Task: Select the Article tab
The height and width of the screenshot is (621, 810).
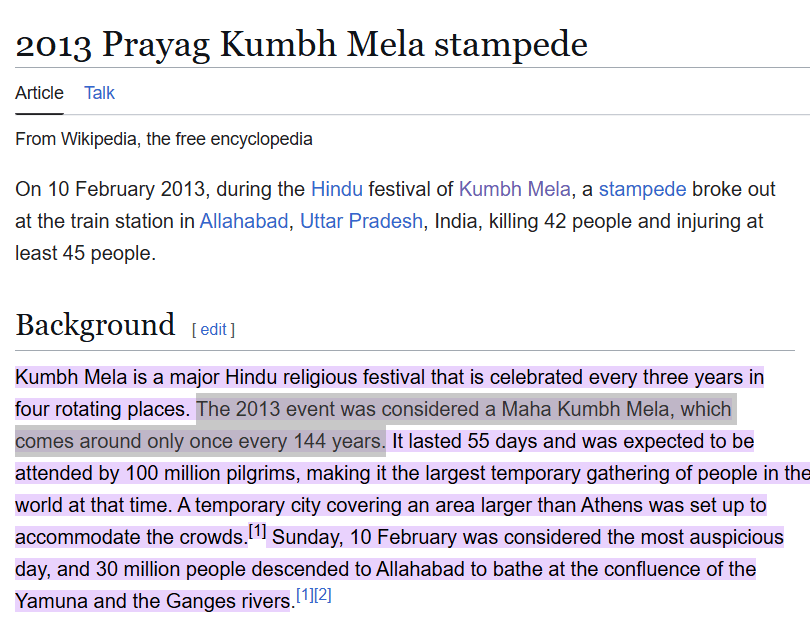Action: click(x=39, y=93)
